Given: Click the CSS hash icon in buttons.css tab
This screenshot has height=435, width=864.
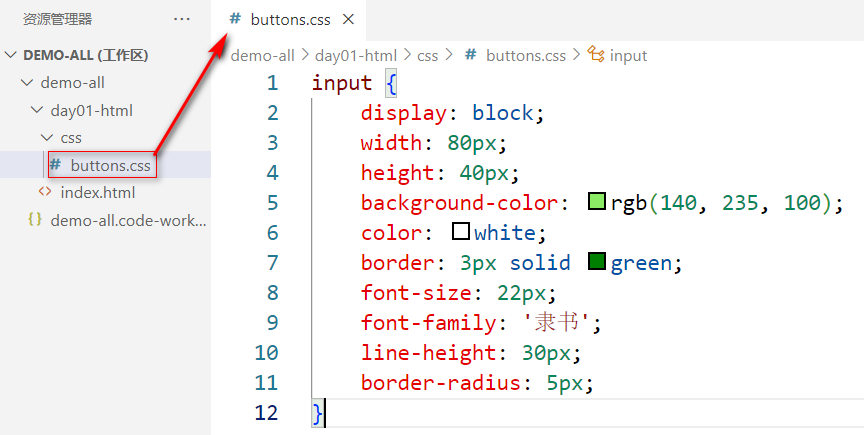Looking at the screenshot, I should pos(235,19).
